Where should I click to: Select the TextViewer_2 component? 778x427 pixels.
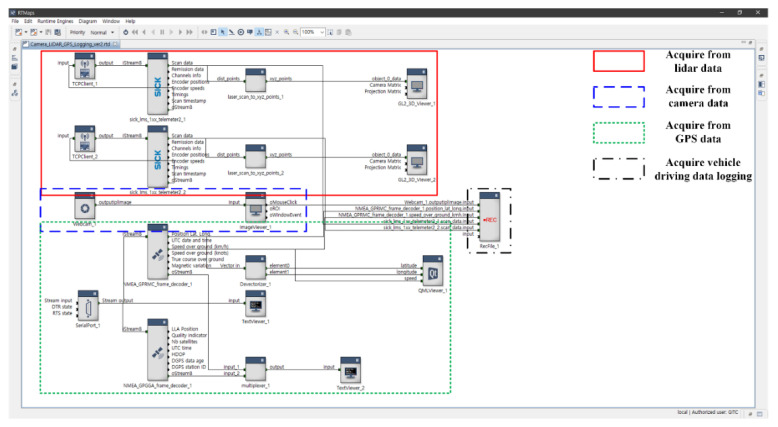pyautogui.click(x=350, y=373)
